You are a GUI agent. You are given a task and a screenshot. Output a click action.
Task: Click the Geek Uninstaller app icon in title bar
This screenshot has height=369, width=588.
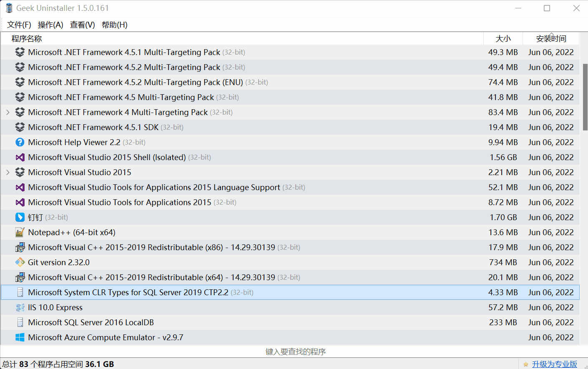(x=9, y=8)
